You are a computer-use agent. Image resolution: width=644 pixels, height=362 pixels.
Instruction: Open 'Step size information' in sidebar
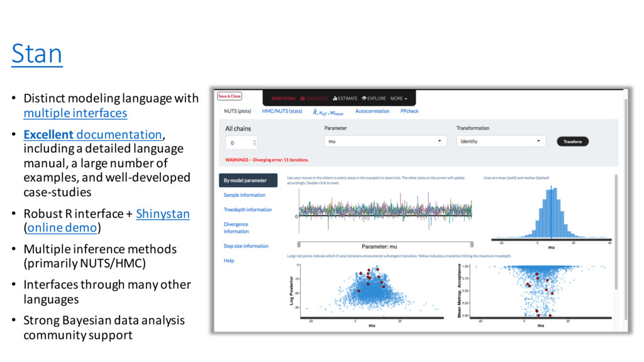click(x=246, y=246)
